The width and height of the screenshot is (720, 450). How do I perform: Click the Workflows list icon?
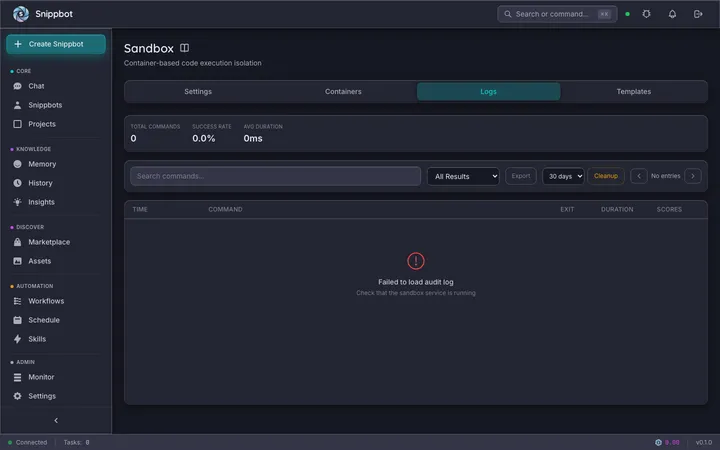[x=17, y=301]
